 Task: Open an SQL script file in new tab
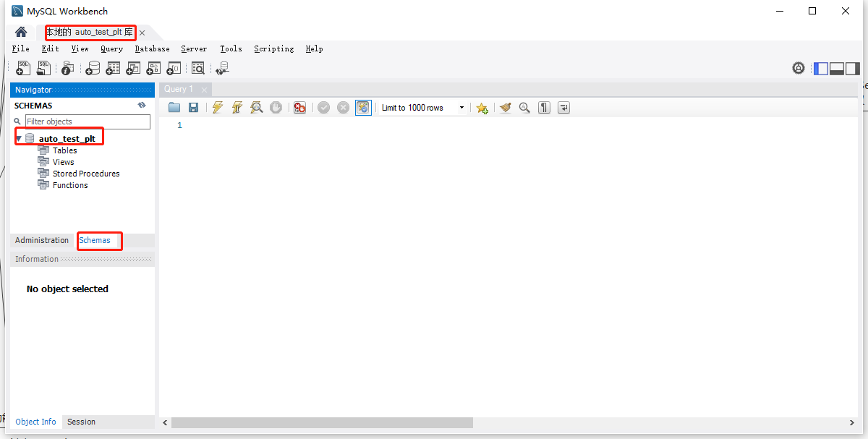point(43,68)
